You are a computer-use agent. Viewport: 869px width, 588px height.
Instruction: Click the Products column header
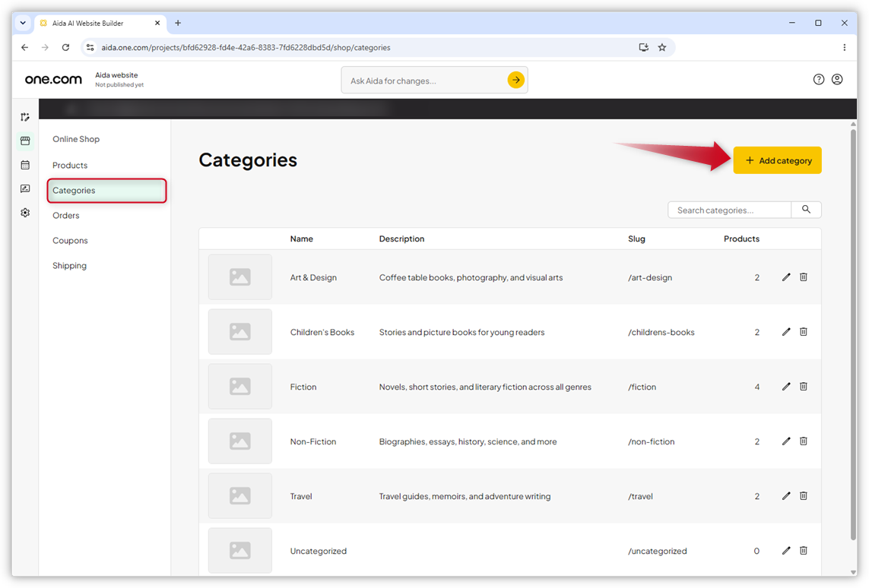tap(741, 239)
